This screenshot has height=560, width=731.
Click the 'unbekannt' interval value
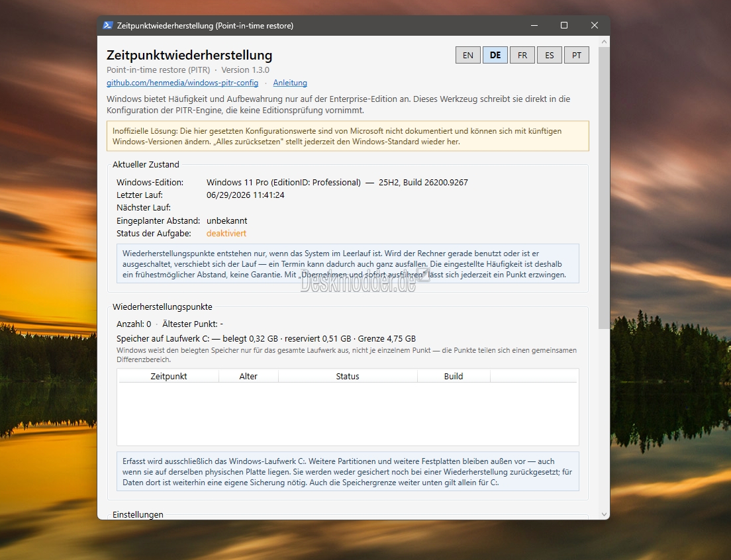click(226, 220)
